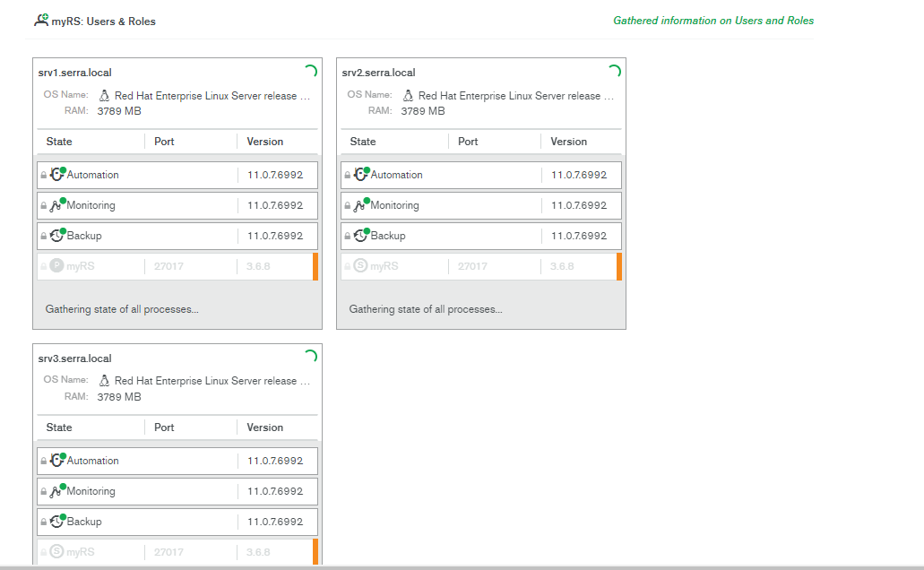This screenshot has height=570, width=924.
Task: Click the Port column header on srv3 card
Action: (164, 427)
